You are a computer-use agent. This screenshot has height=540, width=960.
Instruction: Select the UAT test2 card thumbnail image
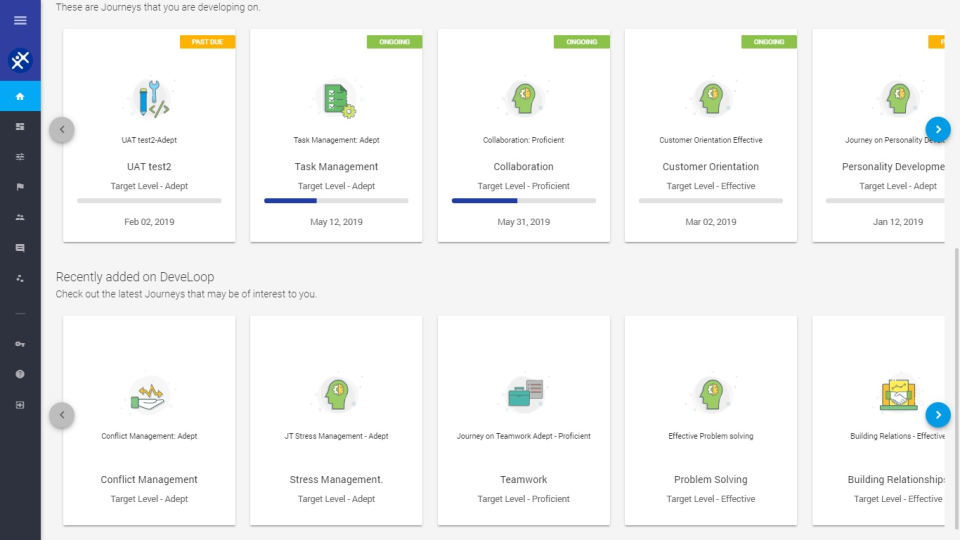pos(150,100)
